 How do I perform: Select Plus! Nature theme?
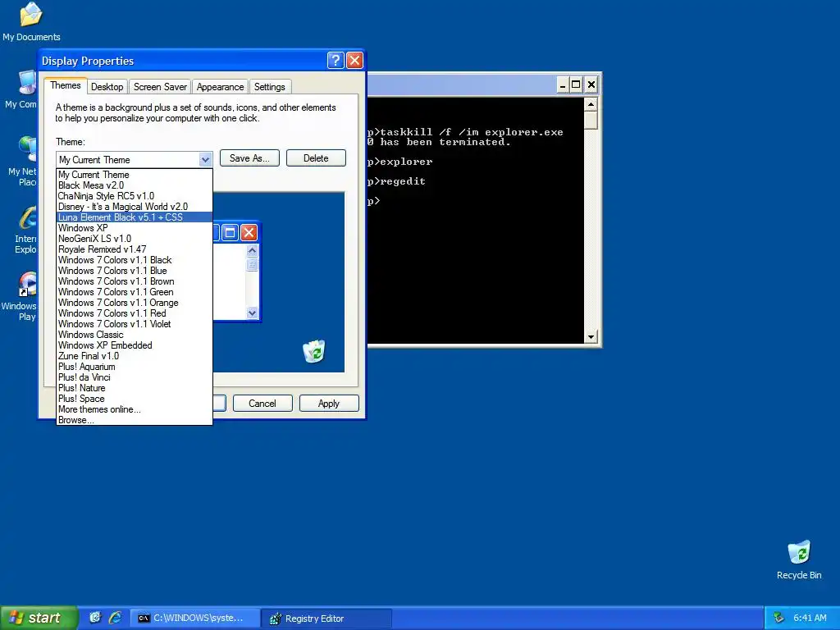pyautogui.click(x=135, y=388)
